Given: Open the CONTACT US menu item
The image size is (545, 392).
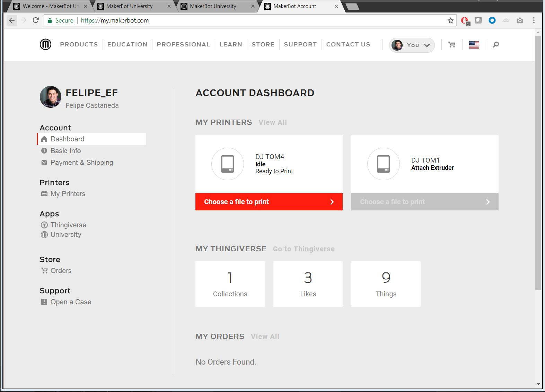Looking at the screenshot, I should coord(348,44).
